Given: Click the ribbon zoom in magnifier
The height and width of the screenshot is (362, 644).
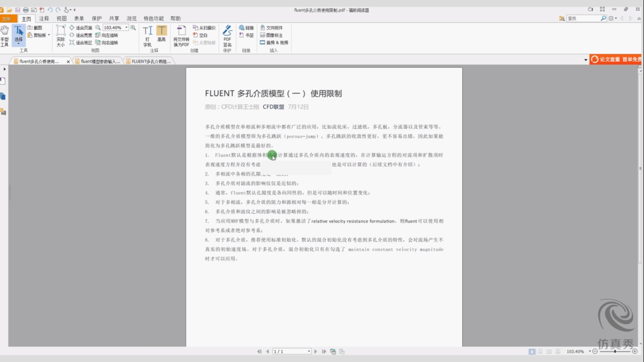Looking at the screenshot, I should [x=133, y=28].
